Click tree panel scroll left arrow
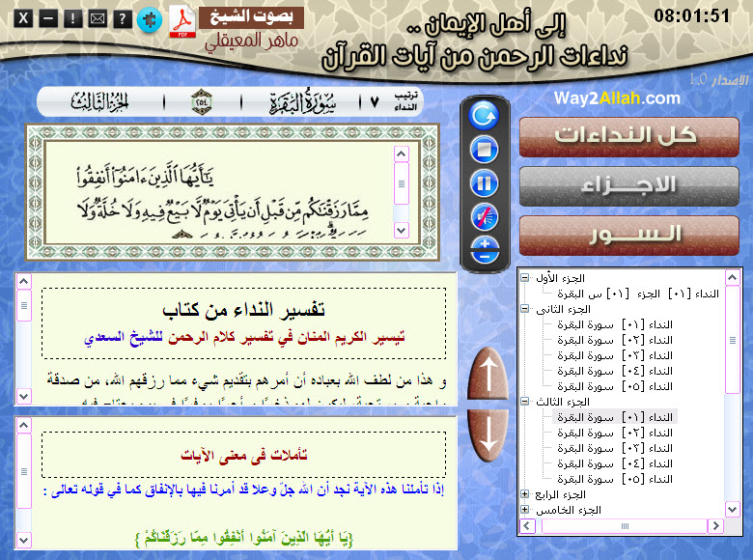Screen dimensions: 753x560 (527, 525)
